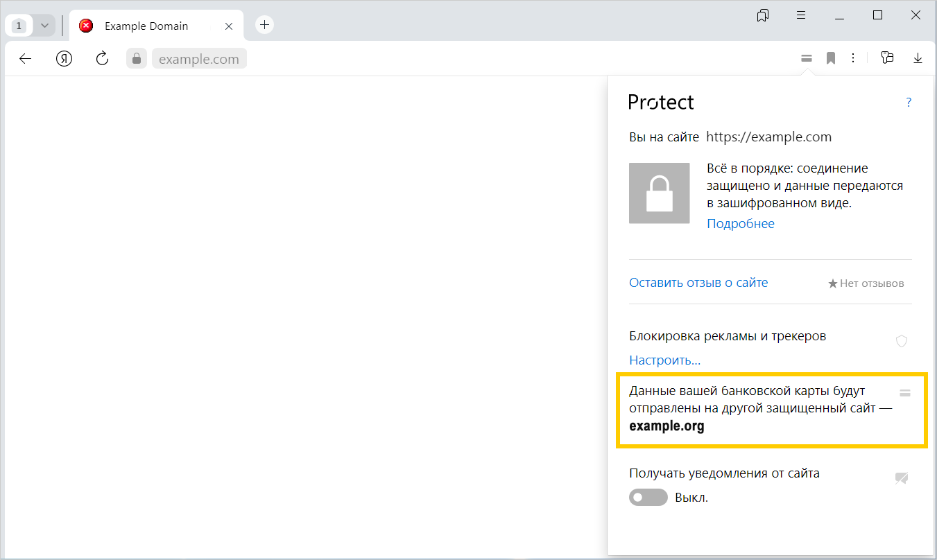Viewport: 937px width, 560px height.
Task: Open the extensions icon in toolbar
Action: pos(887,58)
